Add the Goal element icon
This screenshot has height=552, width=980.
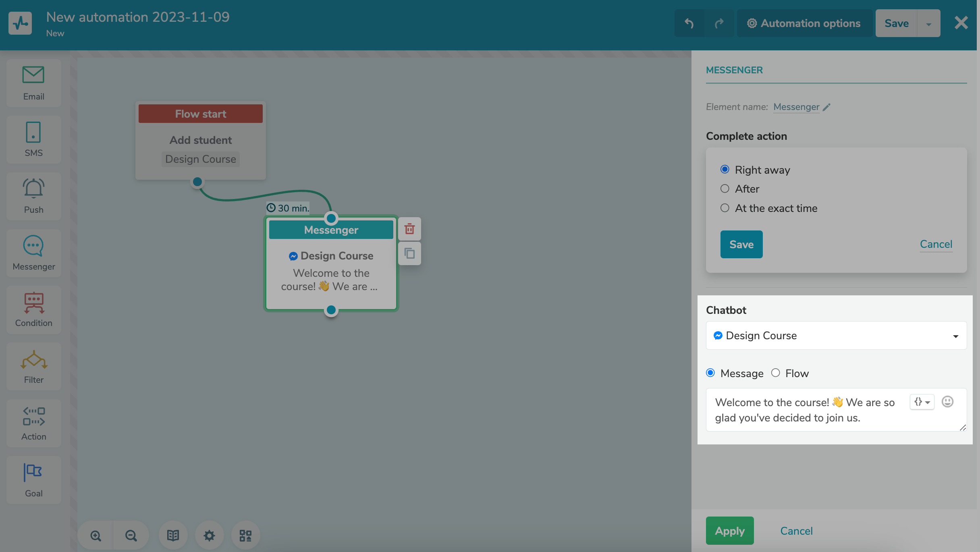tap(33, 480)
